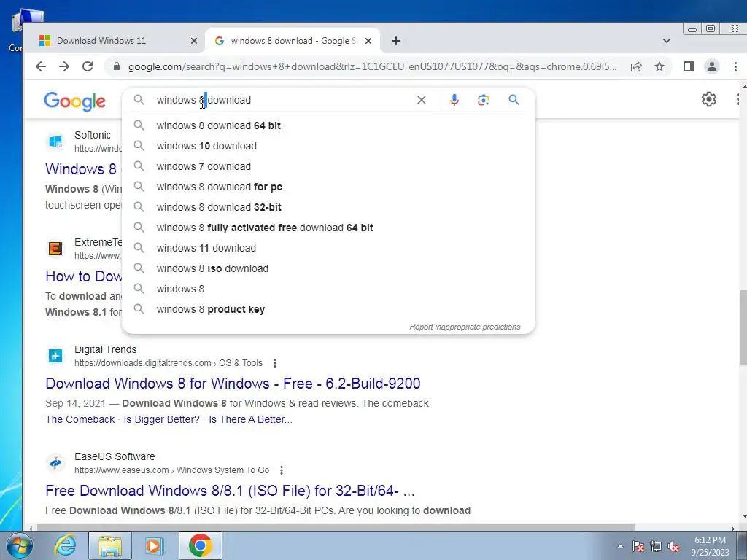Click the Softonic site favicon
Viewport: 747px width, 560px height.
[55, 141]
